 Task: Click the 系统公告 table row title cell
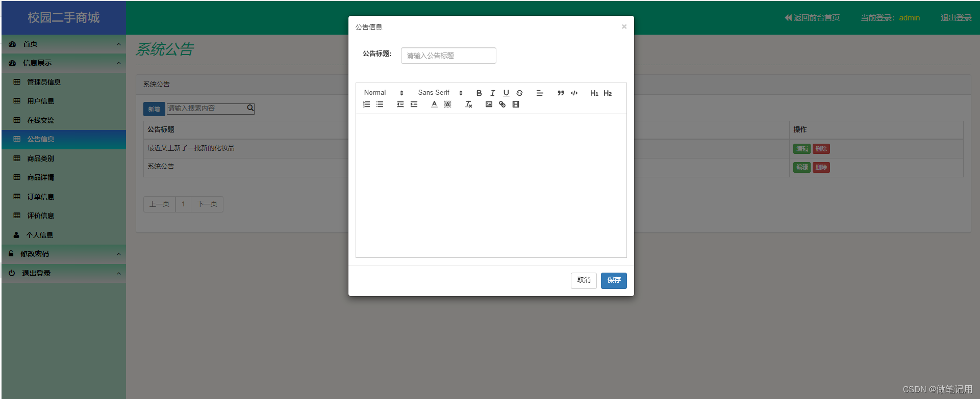click(x=161, y=166)
